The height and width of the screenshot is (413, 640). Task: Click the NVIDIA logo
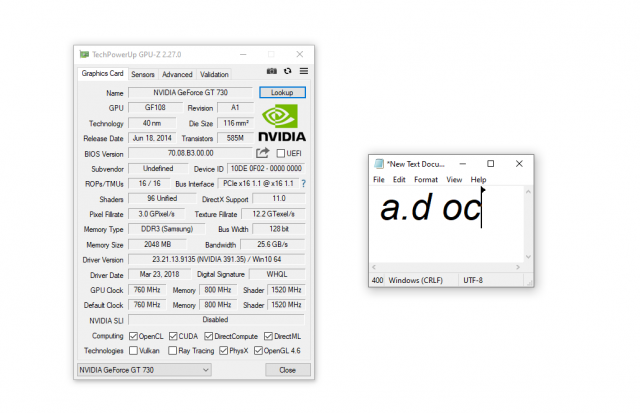[x=282, y=123]
